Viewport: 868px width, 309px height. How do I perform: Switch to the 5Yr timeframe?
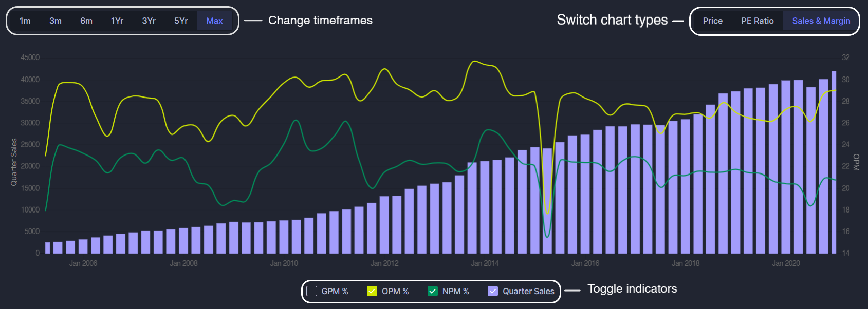point(181,21)
